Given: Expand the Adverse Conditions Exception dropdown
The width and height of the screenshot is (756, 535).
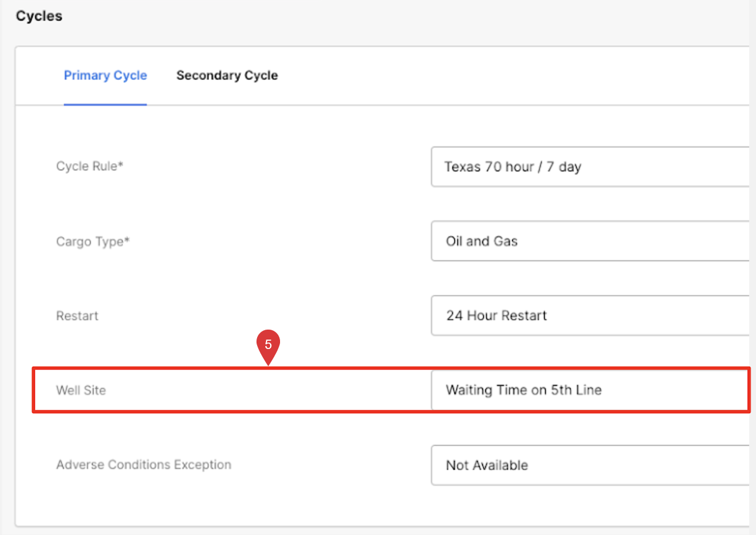Looking at the screenshot, I should click(590, 465).
